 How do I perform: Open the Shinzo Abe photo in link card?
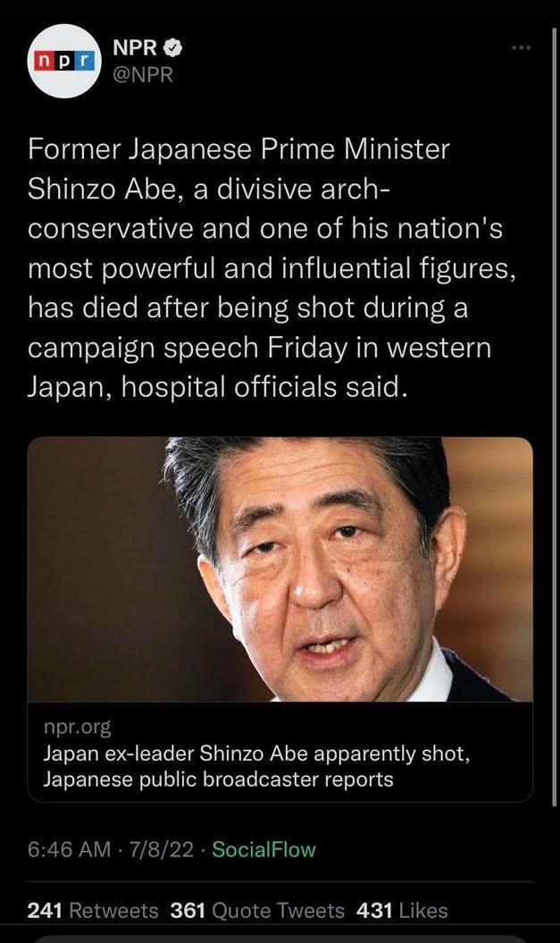click(280, 568)
